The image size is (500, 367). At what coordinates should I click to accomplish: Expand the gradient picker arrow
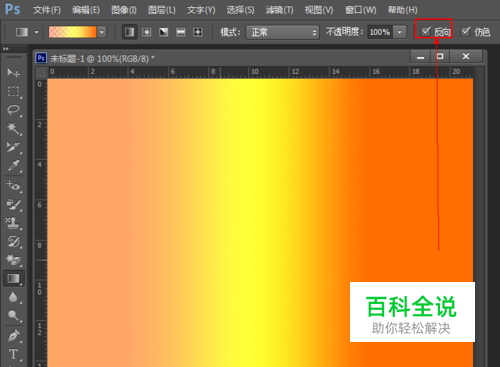click(x=102, y=32)
